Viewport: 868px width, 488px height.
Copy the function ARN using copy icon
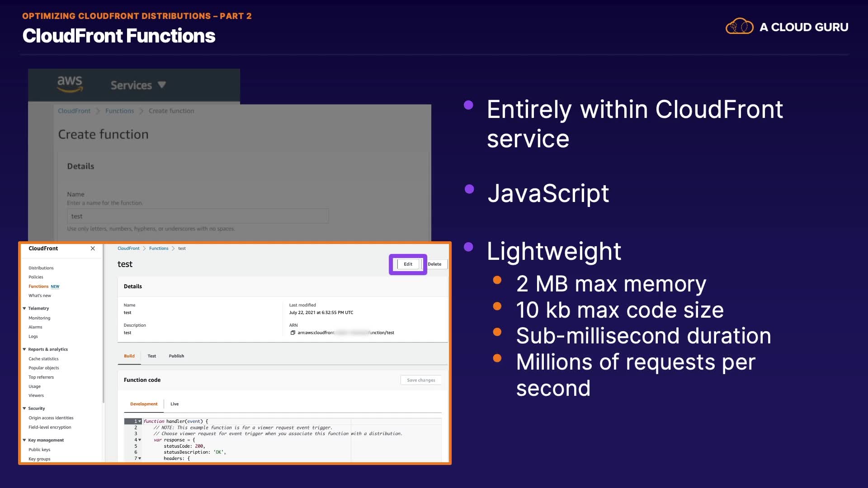click(292, 333)
